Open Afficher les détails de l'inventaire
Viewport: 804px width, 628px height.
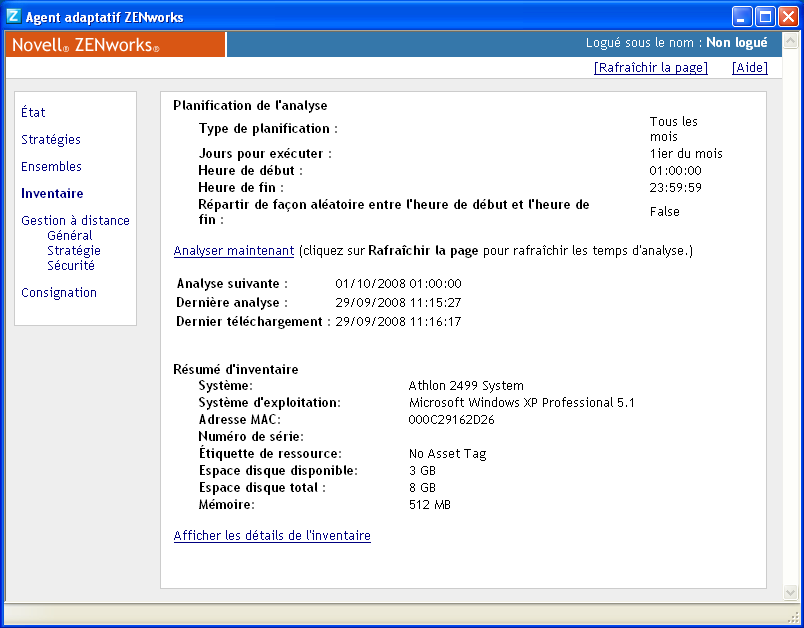coord(272,536)
